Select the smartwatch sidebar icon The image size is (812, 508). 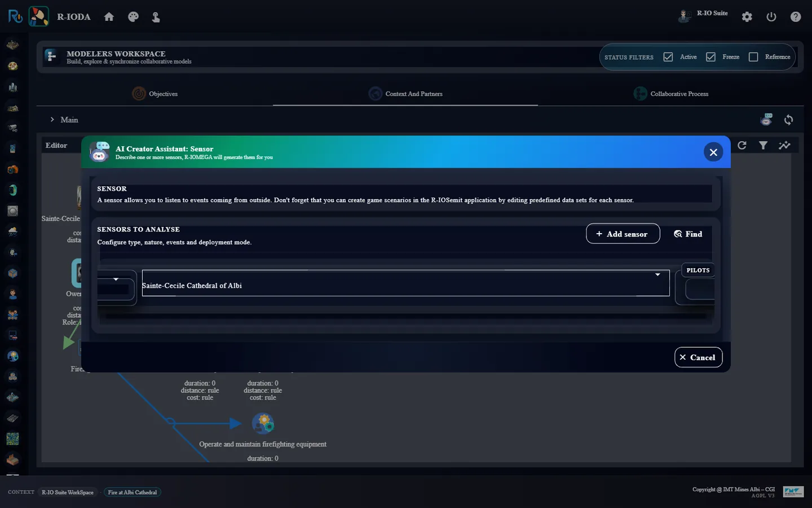coord(12,190)
